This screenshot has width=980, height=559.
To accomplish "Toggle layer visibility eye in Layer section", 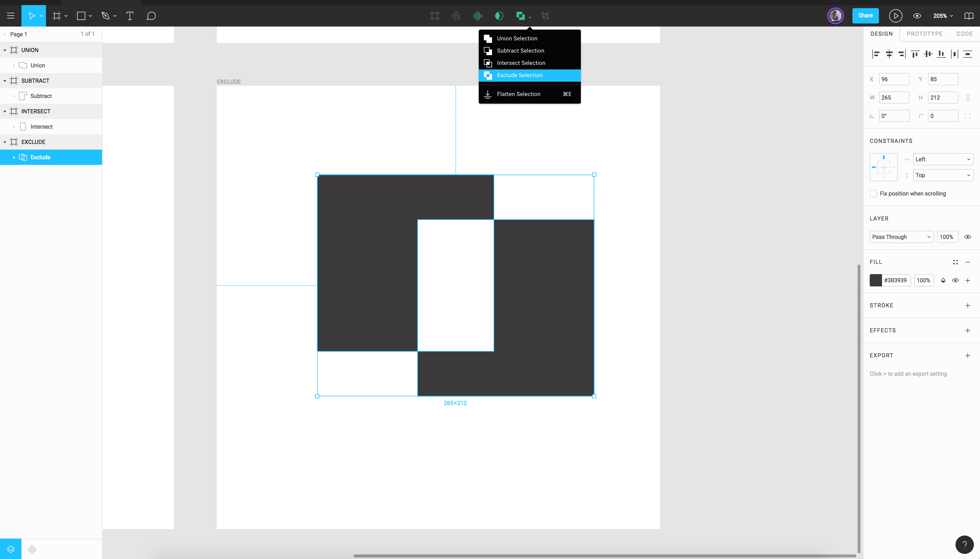I will tap(968, 237).
